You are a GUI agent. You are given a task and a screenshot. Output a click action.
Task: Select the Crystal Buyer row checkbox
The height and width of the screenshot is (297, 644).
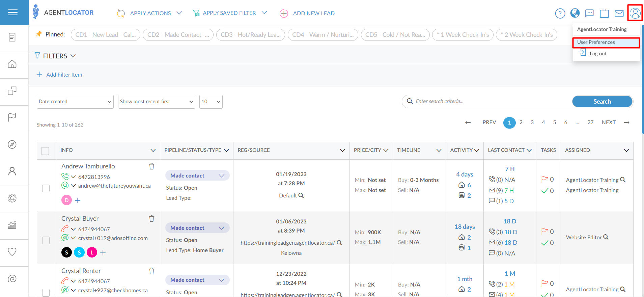point(46,240)
